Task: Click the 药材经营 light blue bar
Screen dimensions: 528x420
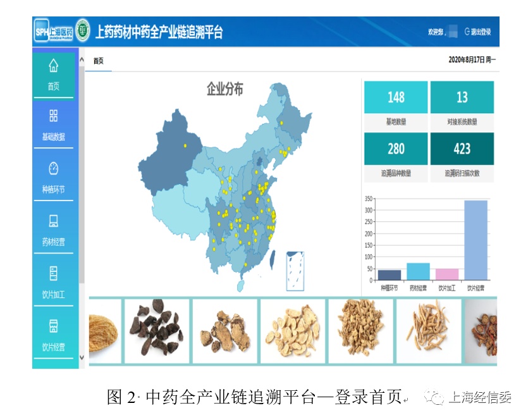Action: coord(418,271)
